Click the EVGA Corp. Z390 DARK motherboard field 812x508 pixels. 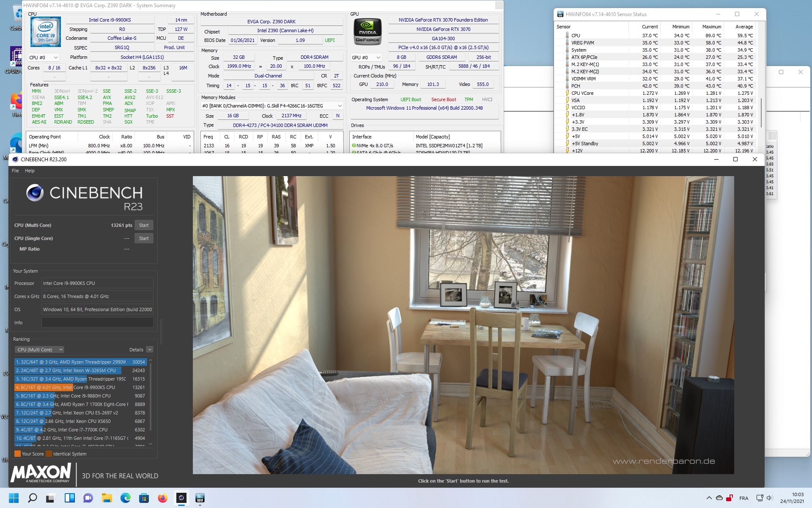click(x=272, y=22)
